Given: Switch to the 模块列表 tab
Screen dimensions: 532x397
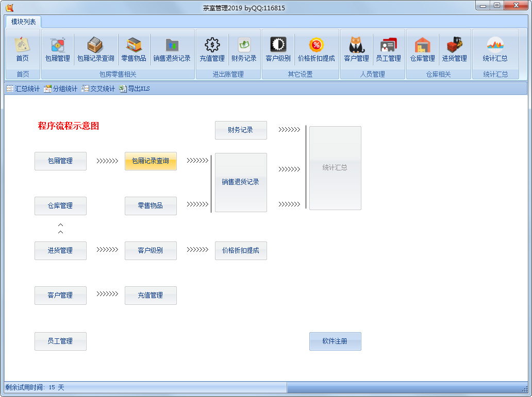Looking at the screenshot, I should [x=23, y=22].
